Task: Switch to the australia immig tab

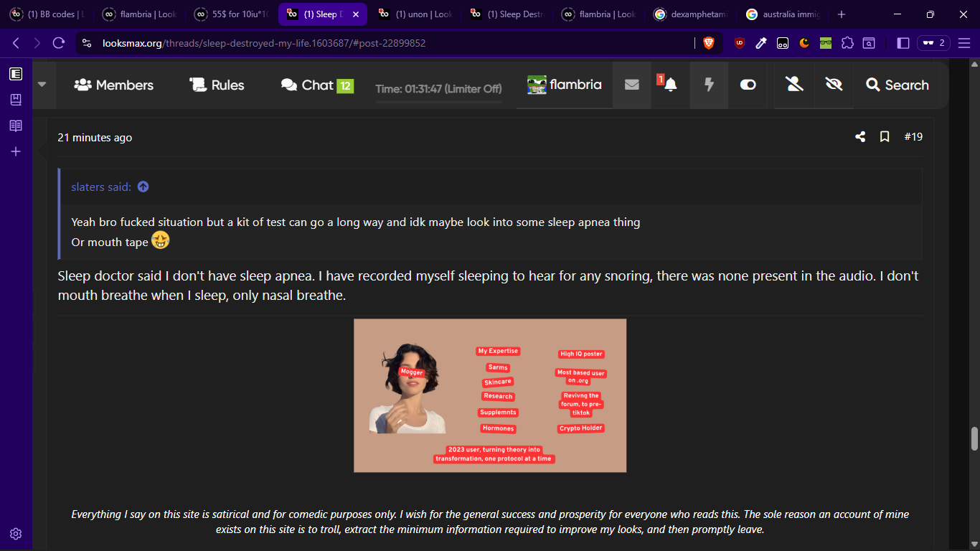Action: point(782,14)
